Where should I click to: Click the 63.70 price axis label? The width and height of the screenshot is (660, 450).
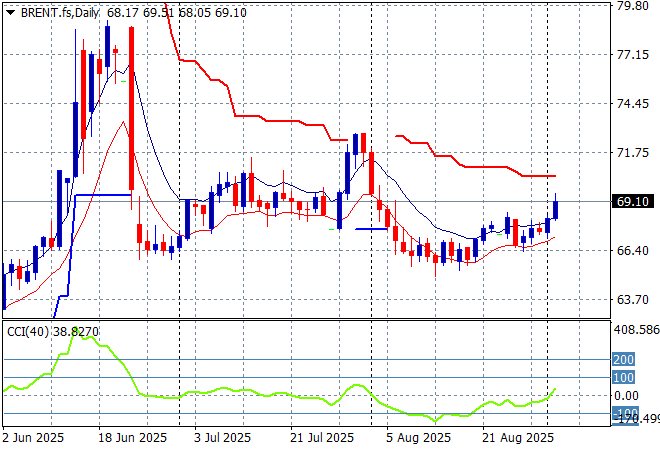(632, 300)
